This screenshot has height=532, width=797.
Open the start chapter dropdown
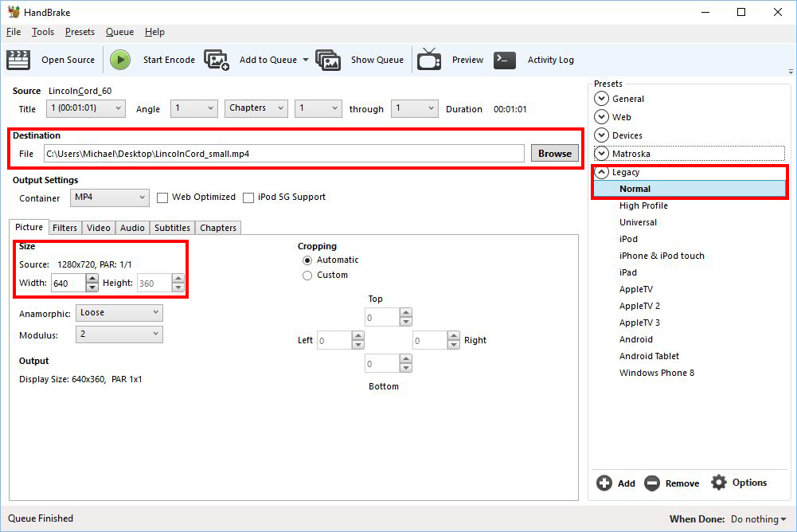pos(318,108)
